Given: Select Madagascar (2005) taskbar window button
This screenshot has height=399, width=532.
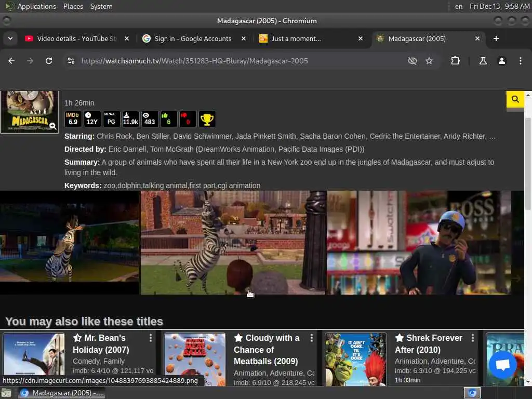Looking at the screenshot, I should pos(61,393).
